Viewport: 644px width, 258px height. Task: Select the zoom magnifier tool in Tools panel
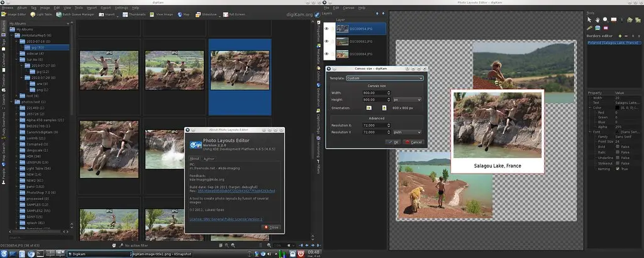coord(606,20)
